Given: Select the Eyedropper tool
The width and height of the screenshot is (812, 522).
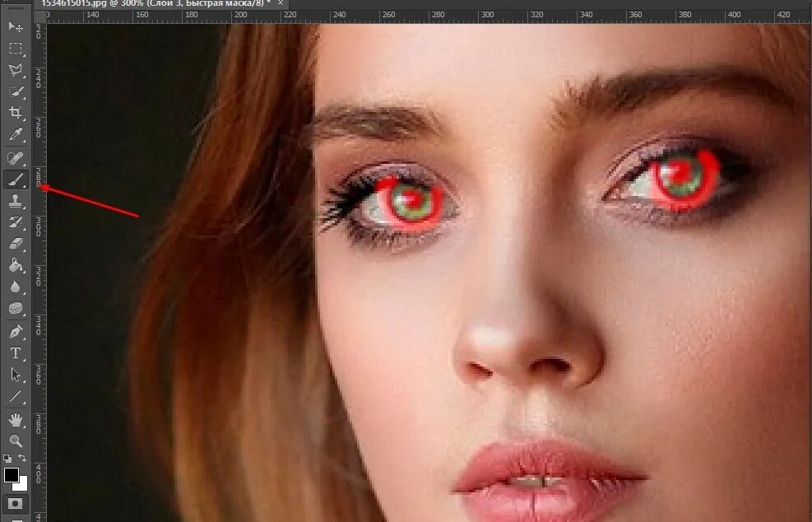Looking at the screenshot, I should point(16,135).
